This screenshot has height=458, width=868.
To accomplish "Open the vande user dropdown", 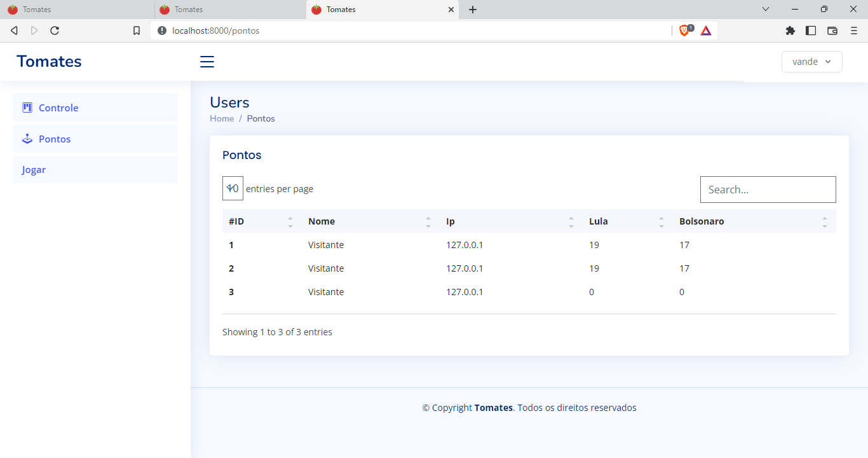I will pos(812,62).
